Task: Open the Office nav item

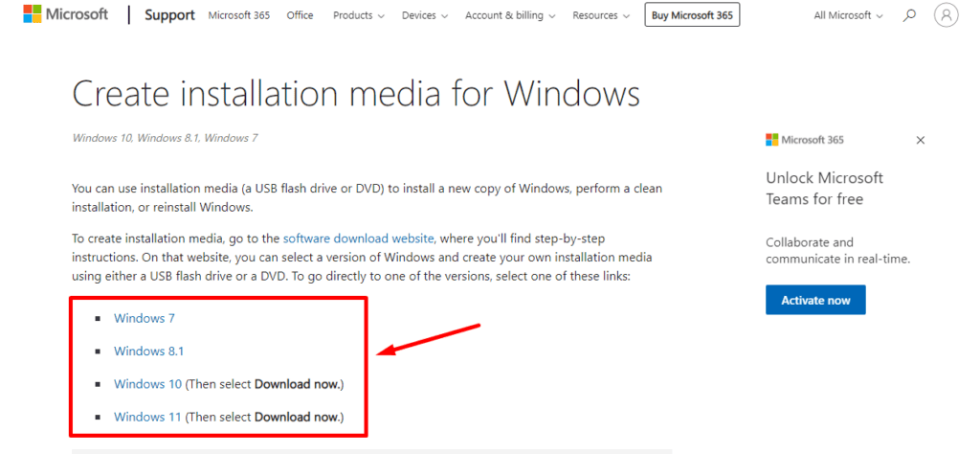Action: pos(300,15)
